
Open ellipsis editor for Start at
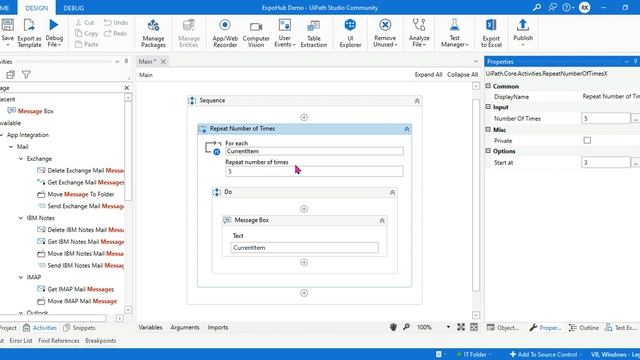pos(635,162)
